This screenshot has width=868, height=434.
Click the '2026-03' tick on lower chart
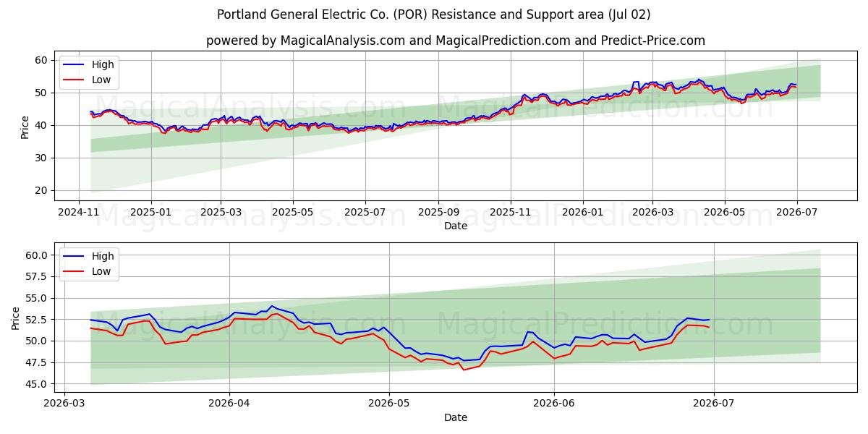click(x=65, y=404)
